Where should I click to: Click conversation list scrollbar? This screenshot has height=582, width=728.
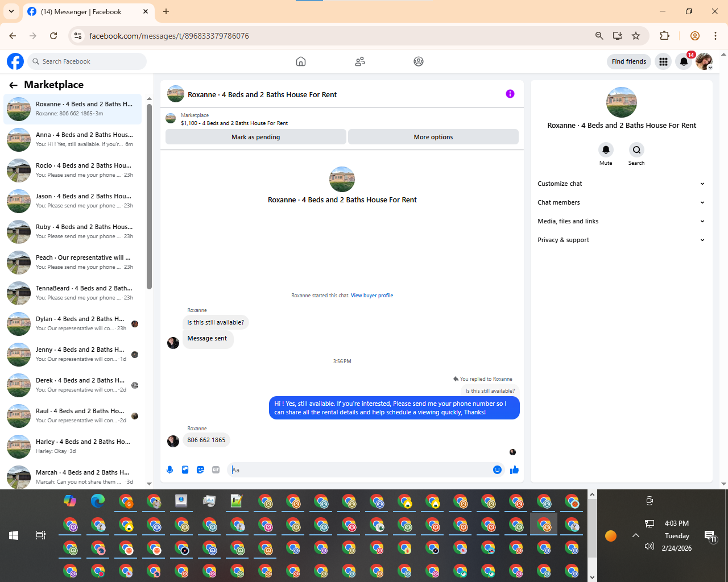(149, 196)
